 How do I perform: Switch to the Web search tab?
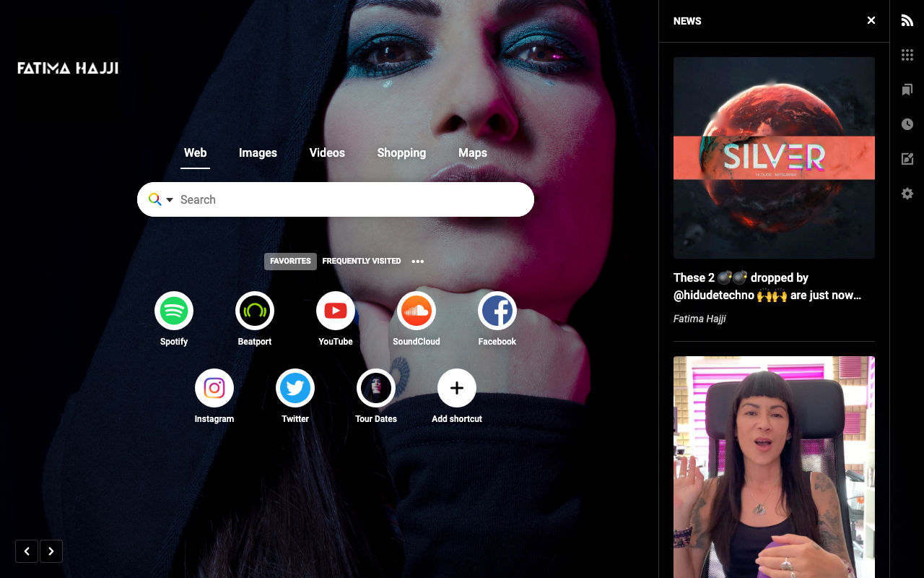195,153
